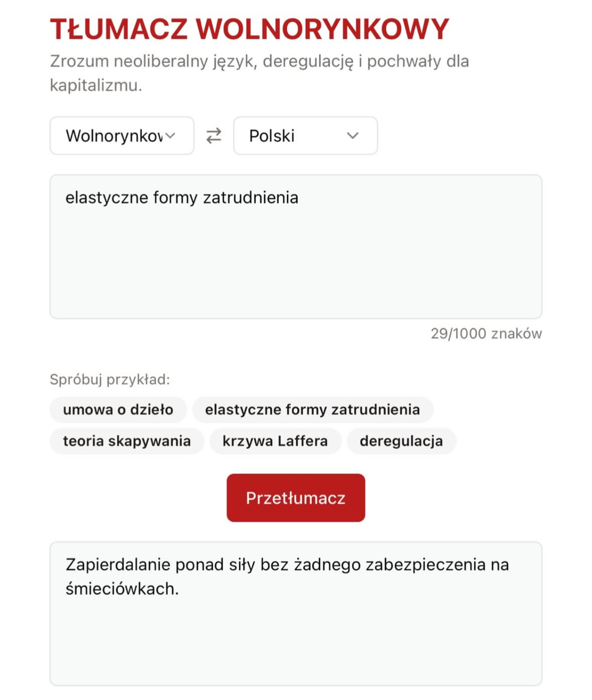Click the "Spróbuj przykład:" label
592x700 pixels.
[109, 380]
